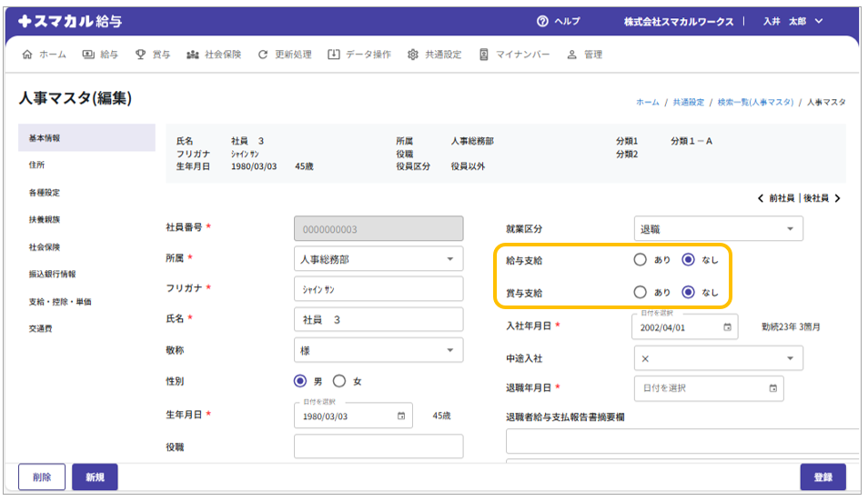Select 女 for 性別

click(x=339, y=382)
